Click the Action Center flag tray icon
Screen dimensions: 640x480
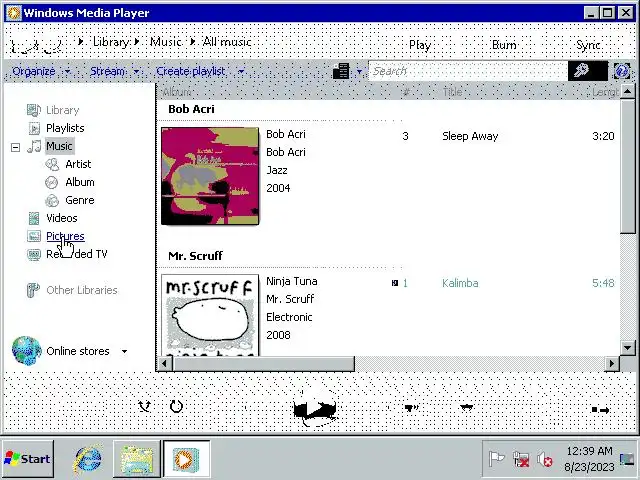pyautogui.click(x=496, y=460)
